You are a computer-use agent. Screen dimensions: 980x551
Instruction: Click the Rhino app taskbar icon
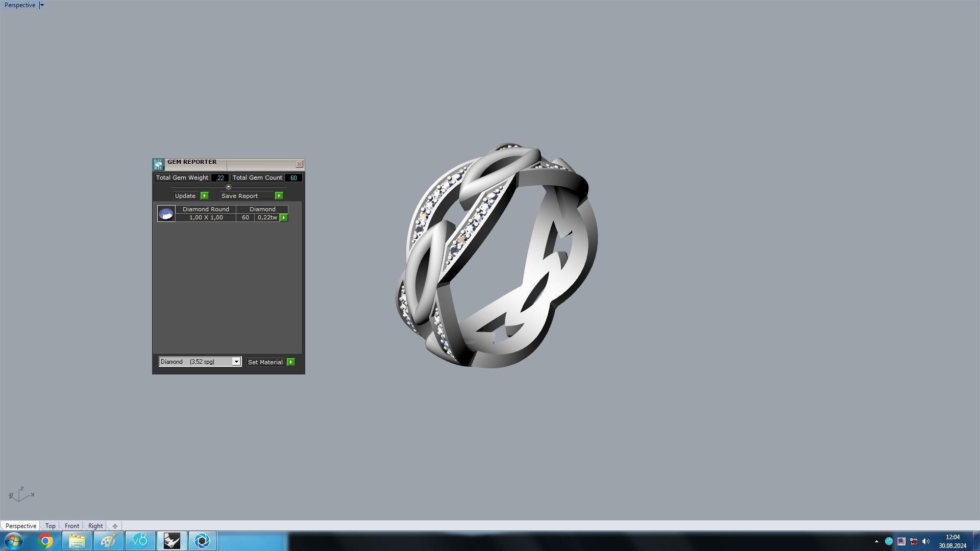click(171, 541)
